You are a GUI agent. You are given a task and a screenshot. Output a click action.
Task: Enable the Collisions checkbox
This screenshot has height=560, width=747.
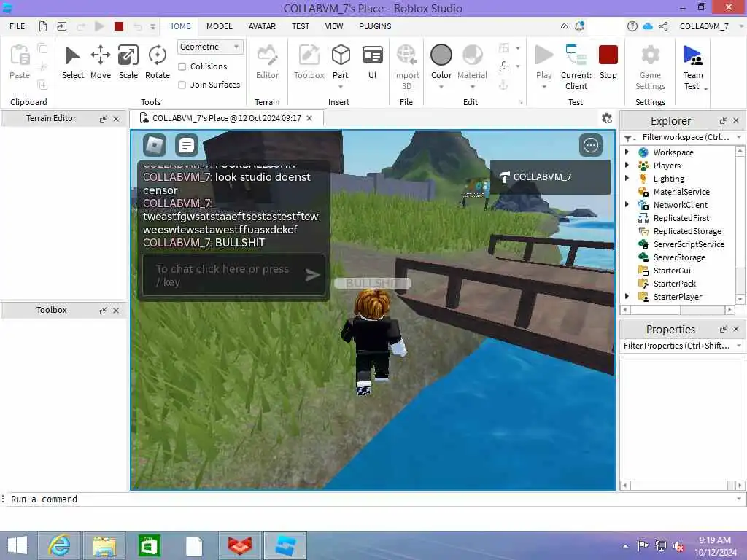click(182, 66)
